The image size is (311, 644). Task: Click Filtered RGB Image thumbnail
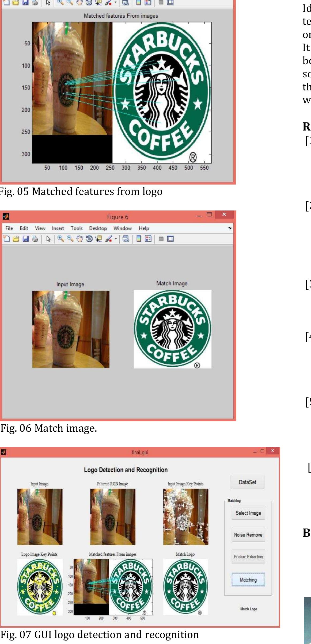113,517
